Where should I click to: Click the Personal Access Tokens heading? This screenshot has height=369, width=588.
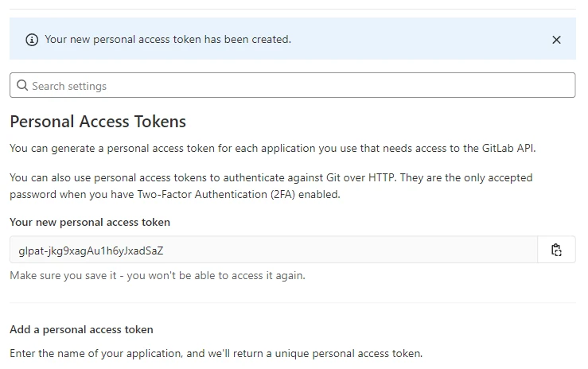pos(98,122)
